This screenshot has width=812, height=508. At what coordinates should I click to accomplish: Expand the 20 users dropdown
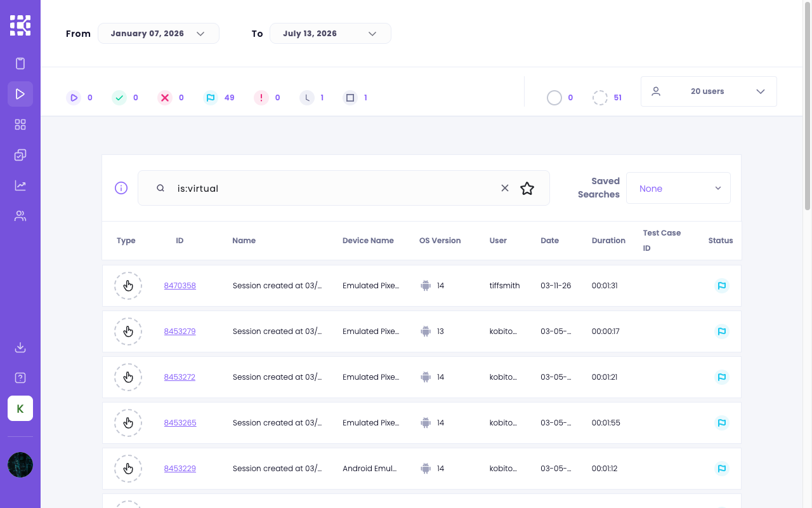point(709,91)
